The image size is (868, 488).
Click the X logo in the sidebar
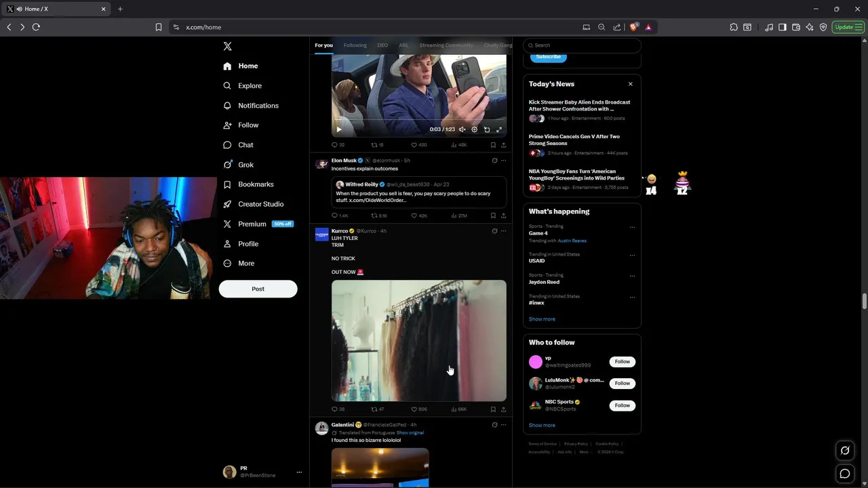click(227, 46)
